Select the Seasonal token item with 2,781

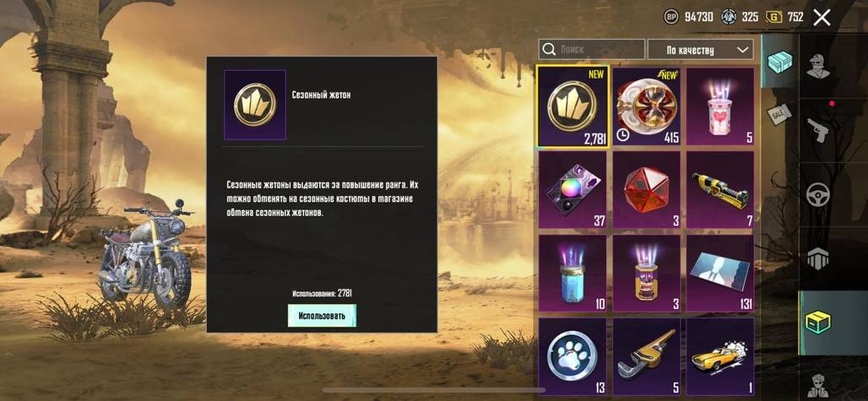(573, 106)
